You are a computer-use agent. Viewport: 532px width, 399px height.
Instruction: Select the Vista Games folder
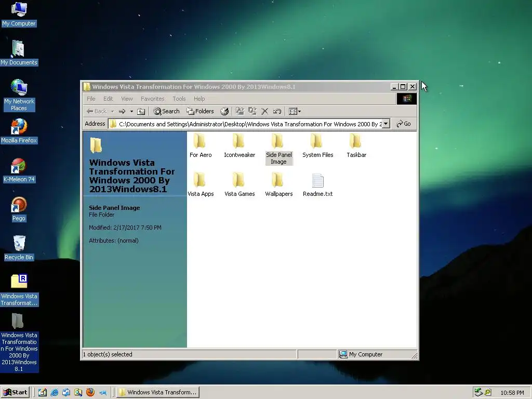point(239,184)
